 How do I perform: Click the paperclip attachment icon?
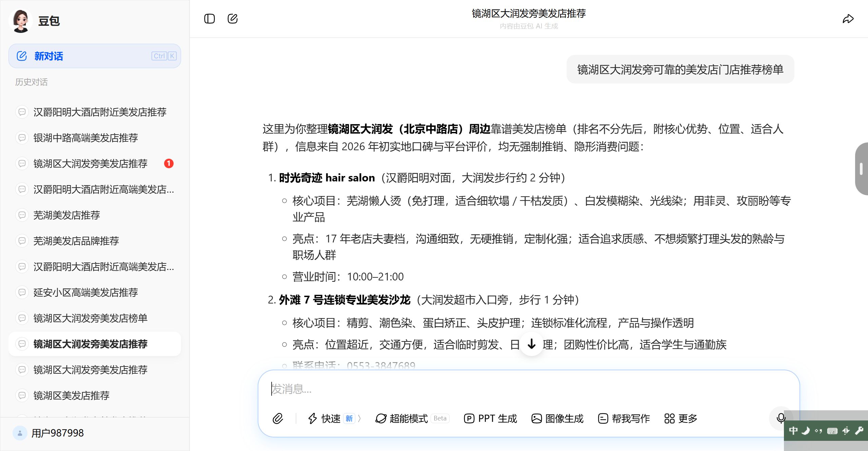tap(278, 418)
